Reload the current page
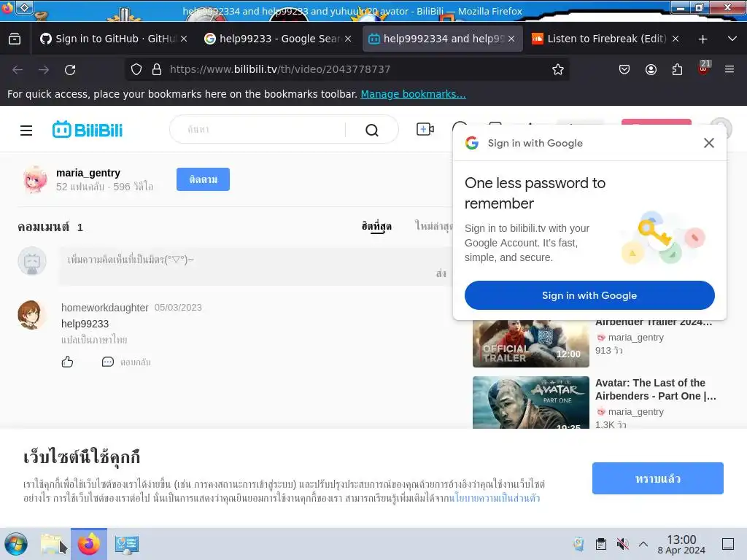 coord(70,70)
